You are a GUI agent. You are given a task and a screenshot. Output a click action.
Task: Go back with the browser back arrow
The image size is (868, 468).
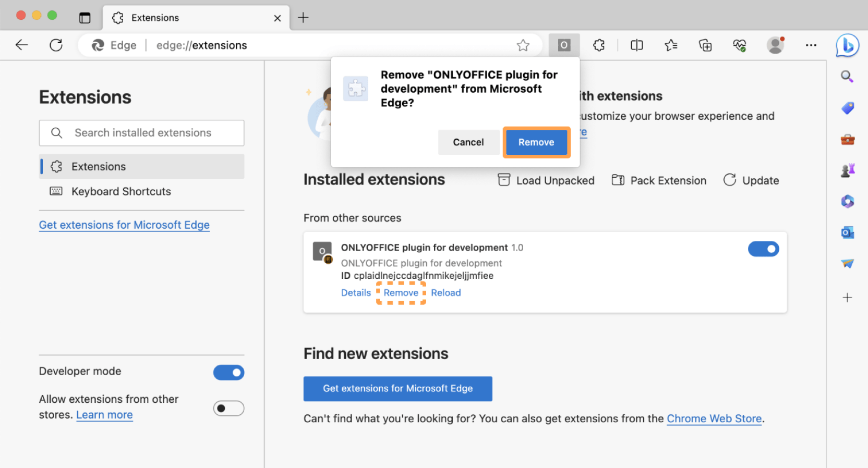point(21,45)
